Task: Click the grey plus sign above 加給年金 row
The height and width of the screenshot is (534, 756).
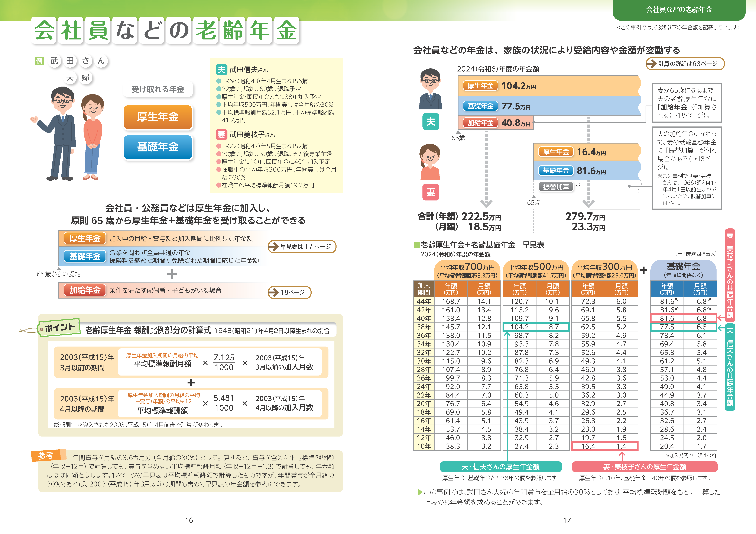Action: point(172,274)
